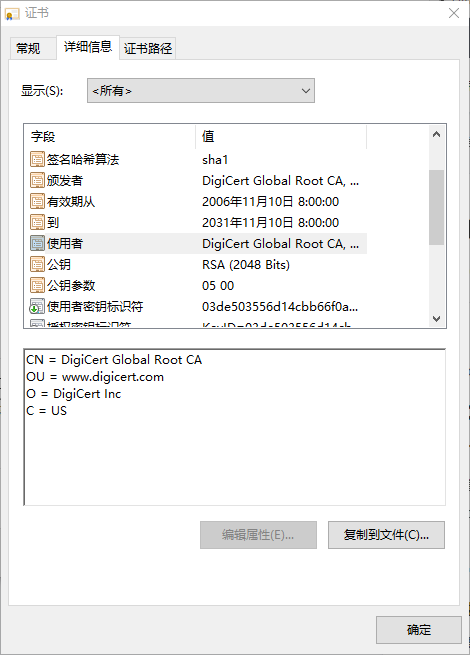The height and width of the screenshot is (655, 470).
Task: Click the 公钥参数 field icon
Action: click(x=37, y=285)
